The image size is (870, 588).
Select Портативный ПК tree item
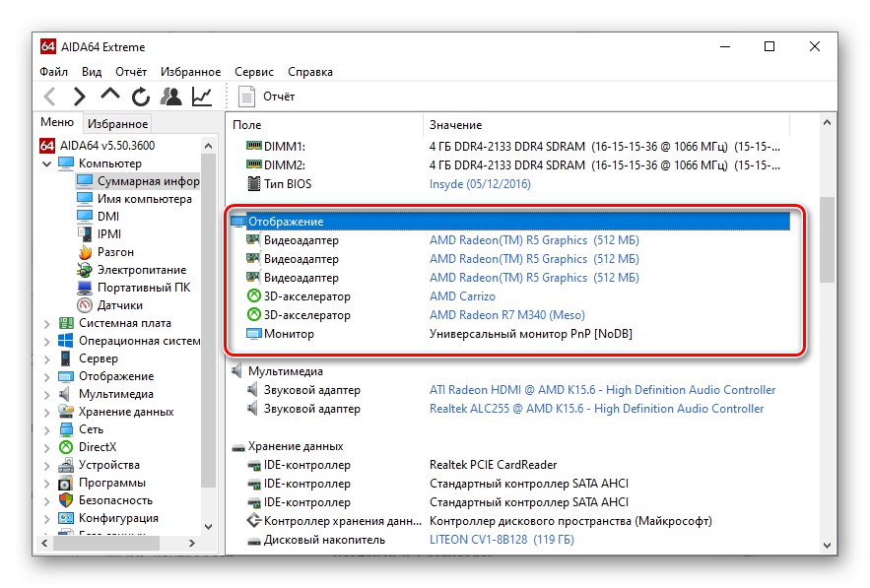(134, 288)
